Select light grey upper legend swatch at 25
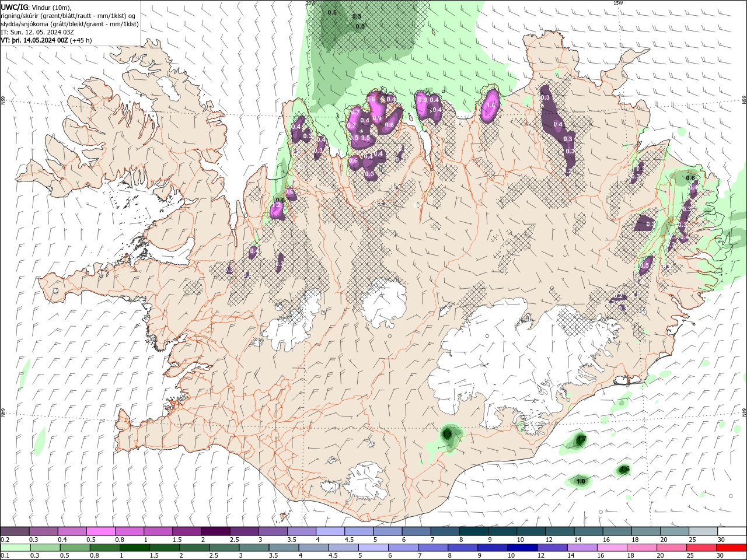This screenshot has width=747, height=560. coord(703,531)
